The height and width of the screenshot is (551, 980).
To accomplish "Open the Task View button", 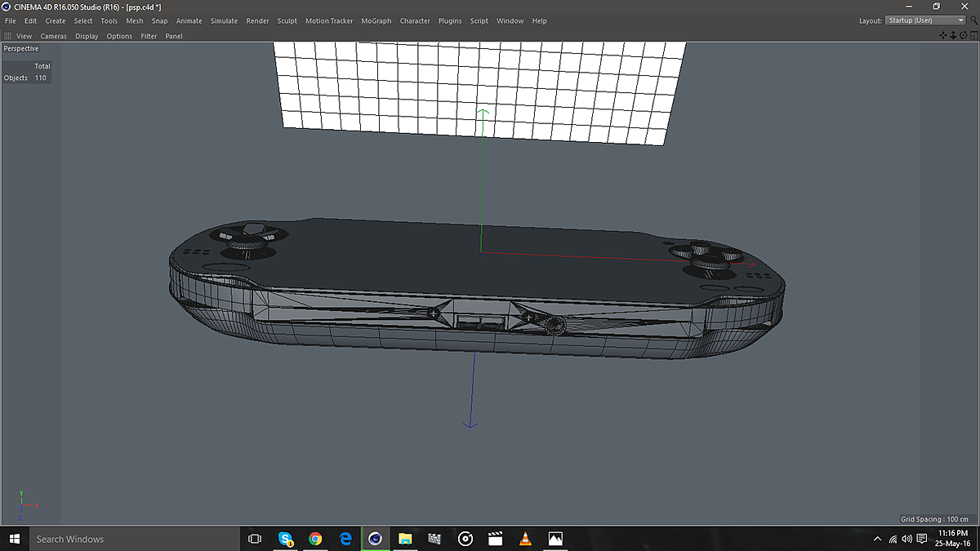I will tap(254, 539).
